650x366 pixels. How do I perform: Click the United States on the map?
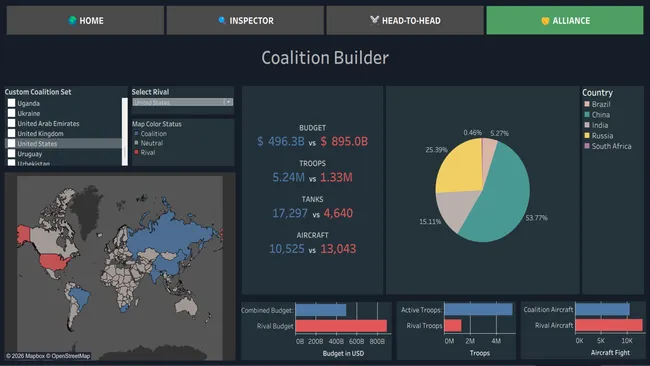[54, 262]
